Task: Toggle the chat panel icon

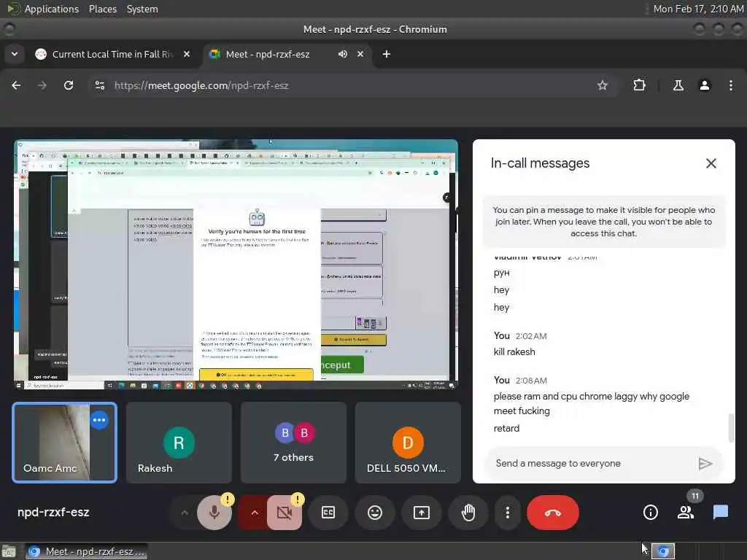Action: click(720, 513)
